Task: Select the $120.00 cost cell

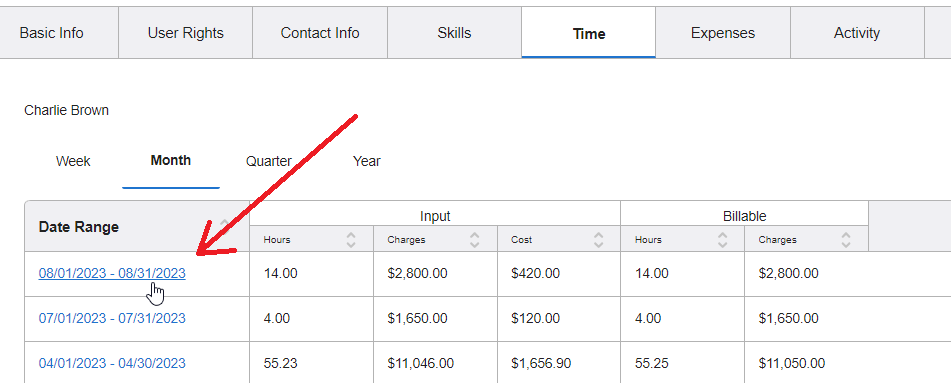Action: coord(559,319)
